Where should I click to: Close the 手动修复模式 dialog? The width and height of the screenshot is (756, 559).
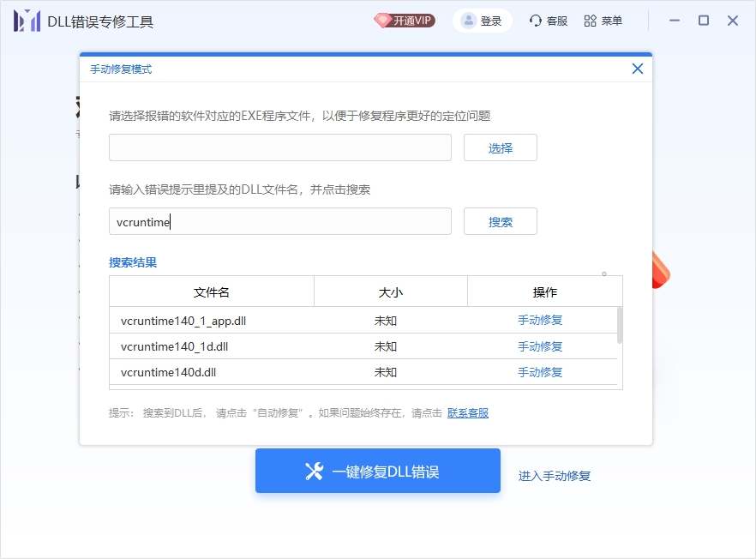(x=637, y=69)
